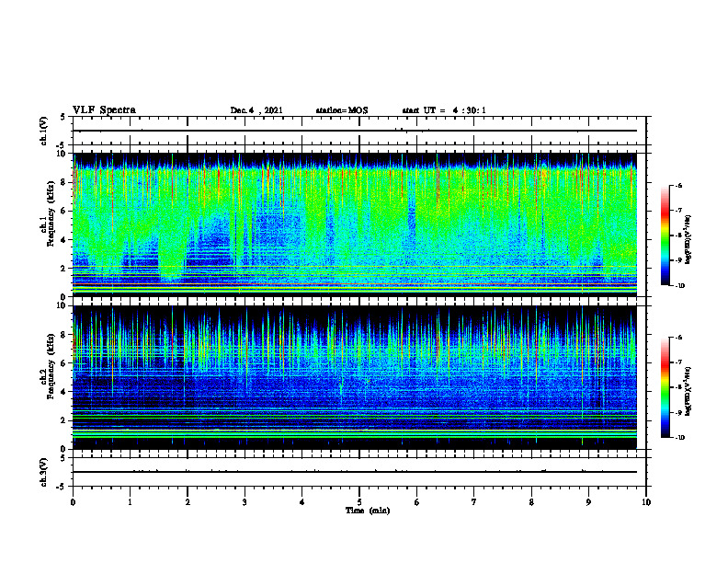Select the ch.2 'Frequency (kHz)' axis label
Screen dimensions: 728x563
tap(51, 365)
